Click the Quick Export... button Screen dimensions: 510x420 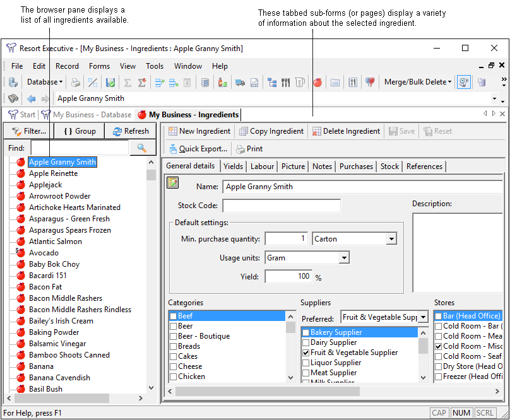[198, 149]
